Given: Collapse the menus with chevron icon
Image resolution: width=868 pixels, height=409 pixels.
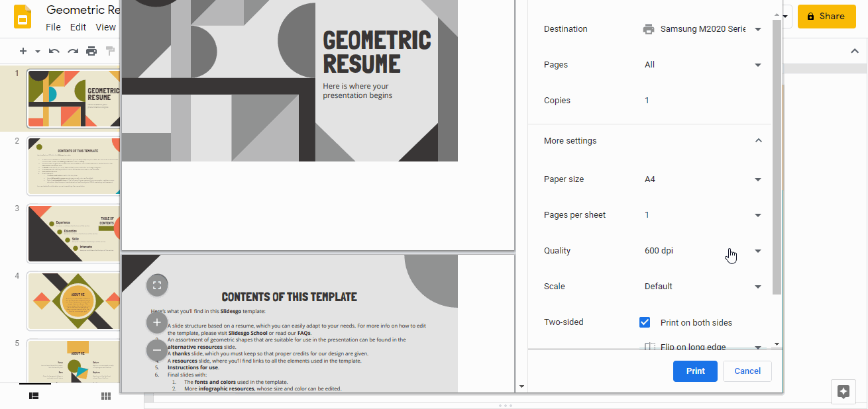Looking at the screenshot, I should 855,51.
